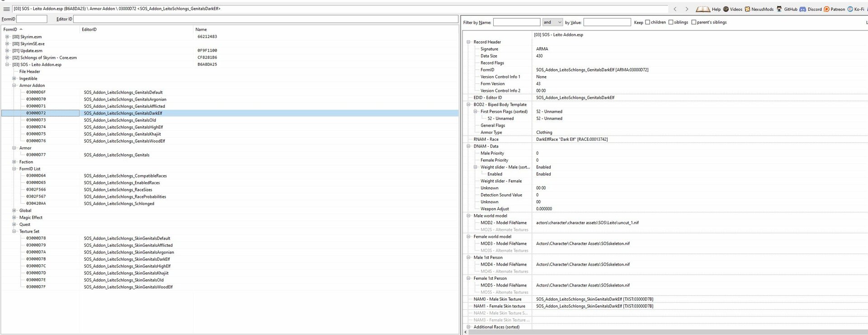Click the Weapon Adjust 0.000000 value
868x335 pixels.
544,209
